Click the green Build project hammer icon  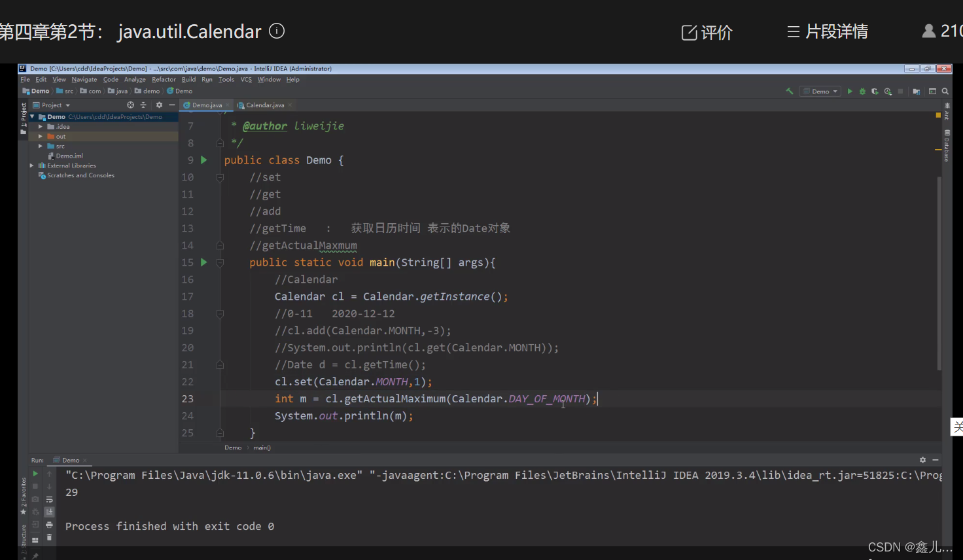click(x=790, y=92)
